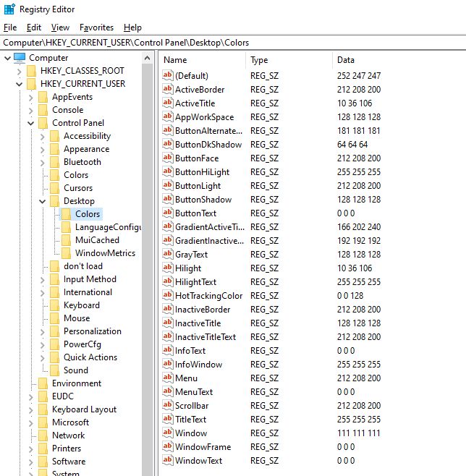Open the File menu
The image size is (466, 476).
pos(10,27)
